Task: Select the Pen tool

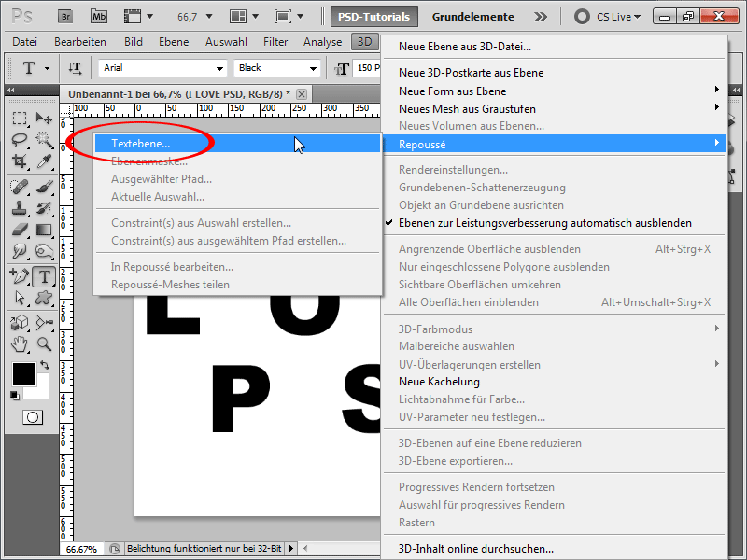Action: [x=20, y=276]
